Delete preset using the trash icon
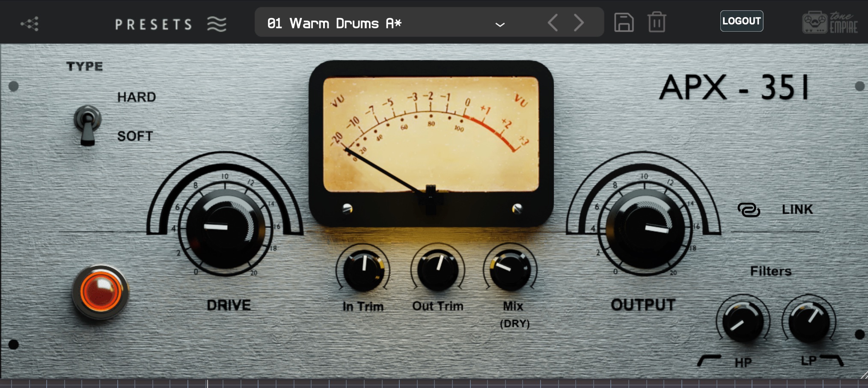 click(657, 22)
